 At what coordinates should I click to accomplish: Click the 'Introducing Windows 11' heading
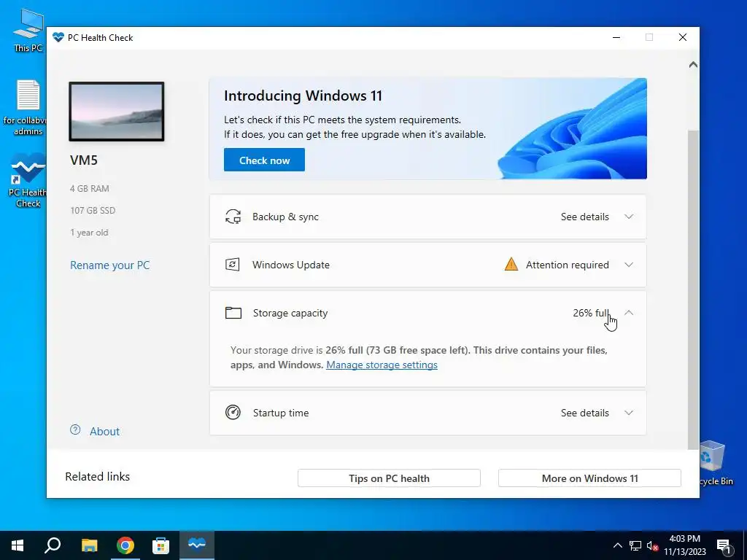coord(303,96)
